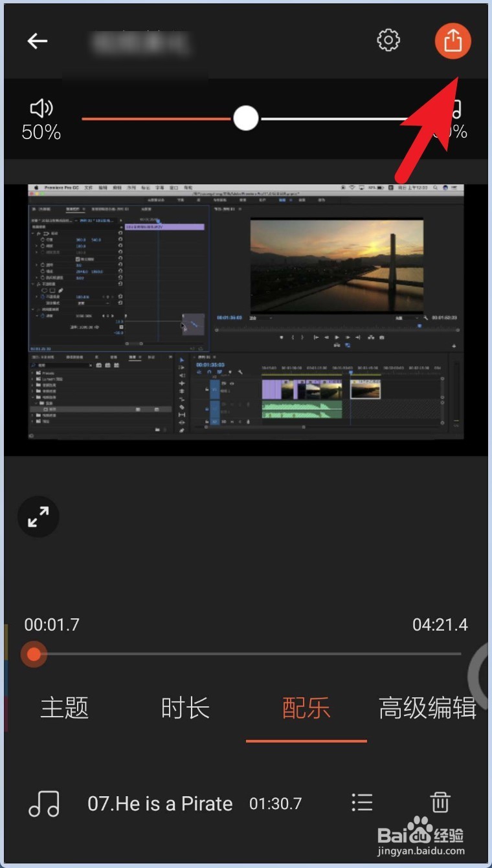Viewport: 492px width, 868px height.
Task: Delete the music track with trash icon
Action: tap(440, 803)
